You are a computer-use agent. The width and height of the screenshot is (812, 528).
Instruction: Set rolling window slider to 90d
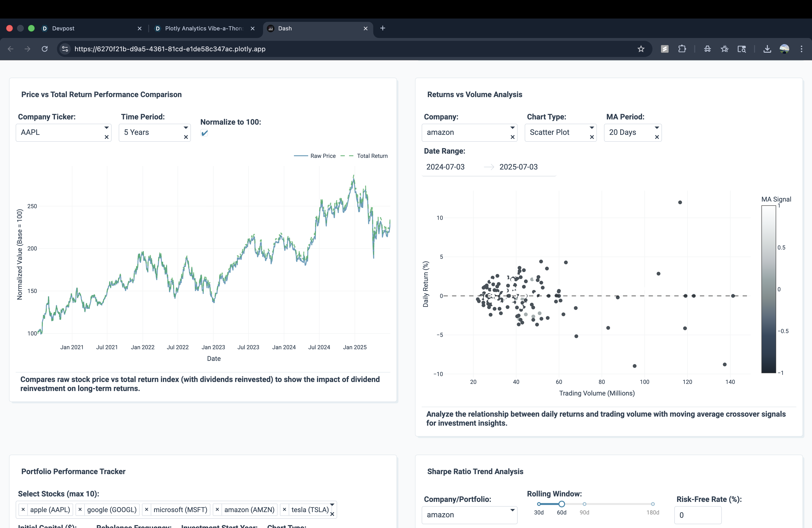click(x=584, y=504)
